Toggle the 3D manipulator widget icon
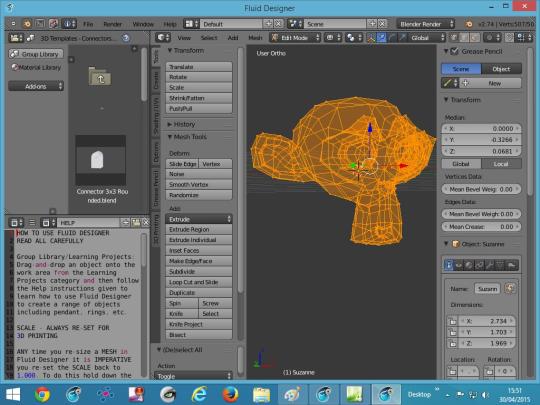This screenshot has height=405, width=540. (371, 38)
